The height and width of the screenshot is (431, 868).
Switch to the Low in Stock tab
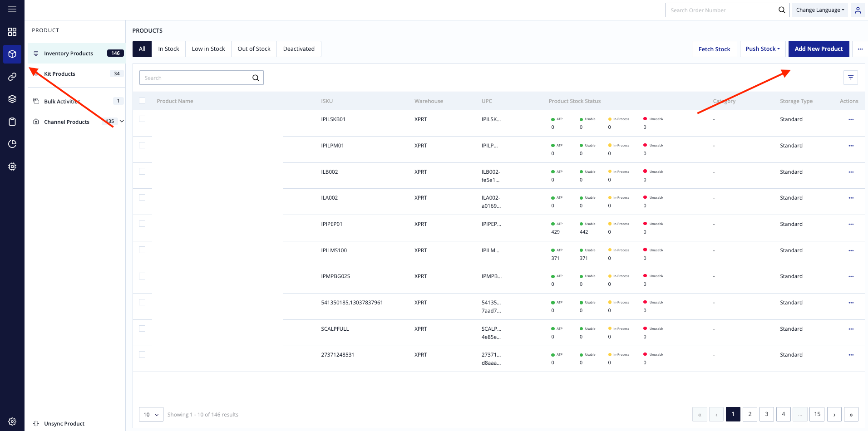click(x=208, y=49)
